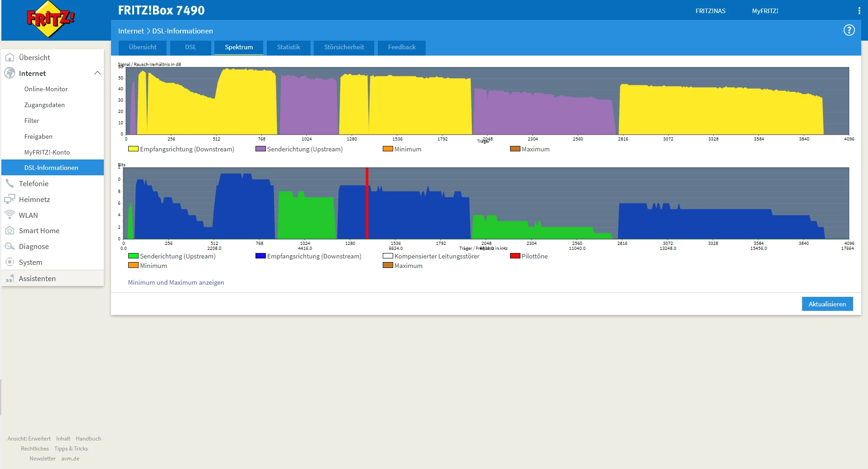Click the Aktualisieren button
868x469 pixels.
pyautogui.click(x=827, y=304)
